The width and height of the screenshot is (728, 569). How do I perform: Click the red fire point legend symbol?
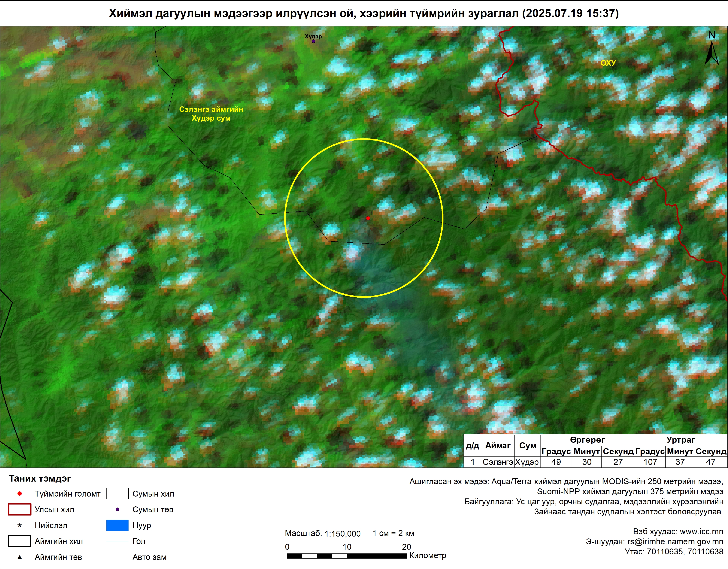point(20,494)
